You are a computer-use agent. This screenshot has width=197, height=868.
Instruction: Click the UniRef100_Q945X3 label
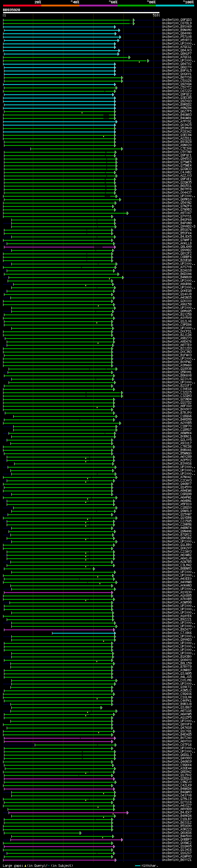coord(177,159)
